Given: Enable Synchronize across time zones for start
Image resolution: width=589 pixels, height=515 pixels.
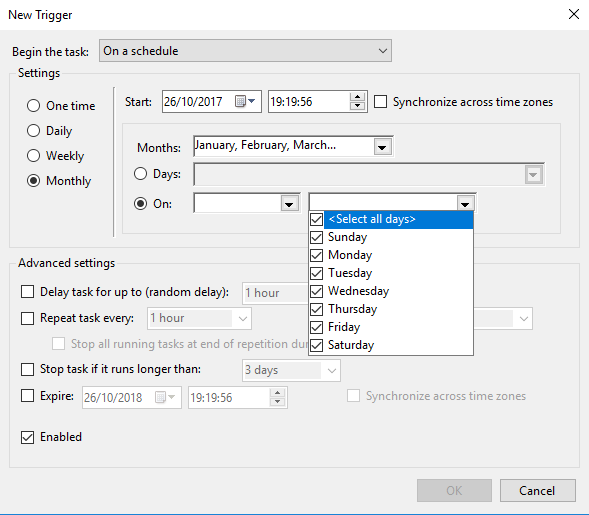Looking at the screenshot, I should click(381, 102).
